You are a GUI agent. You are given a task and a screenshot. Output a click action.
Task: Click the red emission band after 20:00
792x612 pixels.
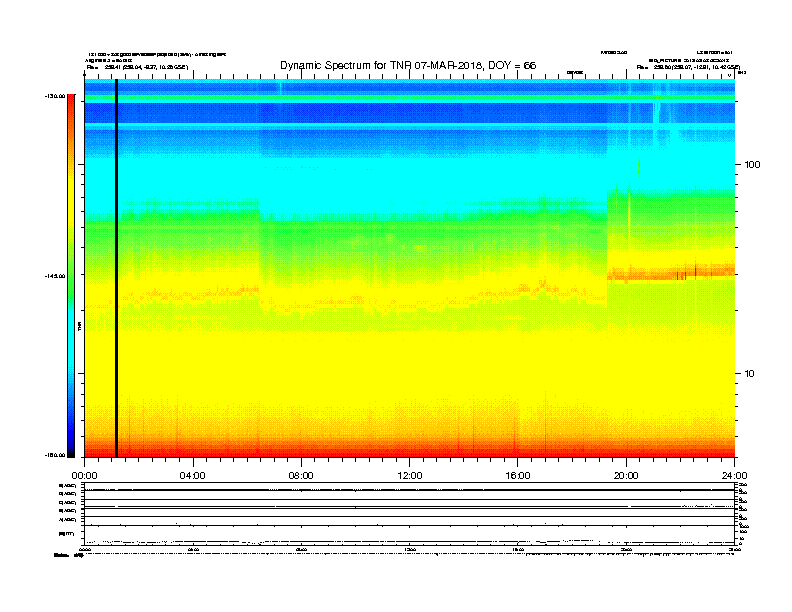click(671, 274)
